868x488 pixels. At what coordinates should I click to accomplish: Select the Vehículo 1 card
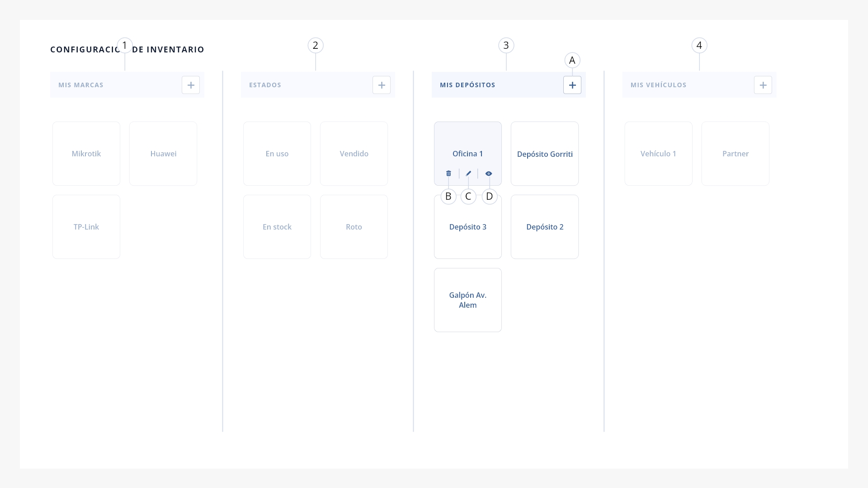coord(659,154)
